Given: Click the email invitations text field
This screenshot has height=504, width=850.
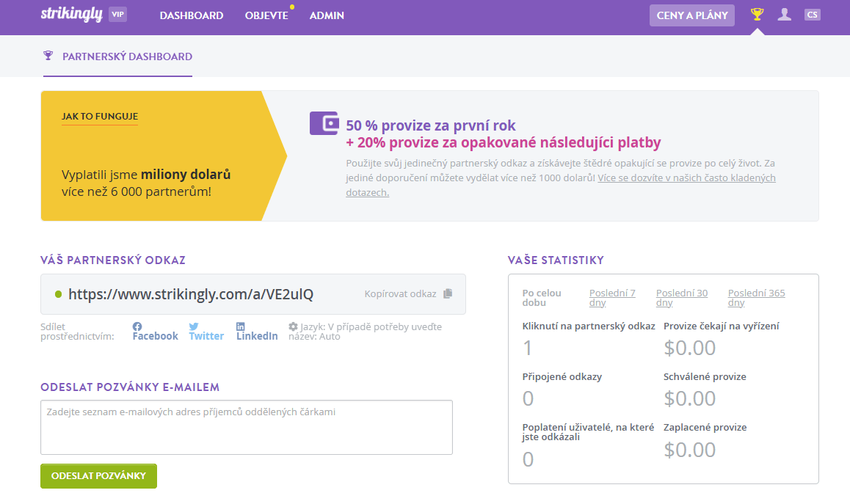Looking at the screenshot, I should click(x=247, y=427).
